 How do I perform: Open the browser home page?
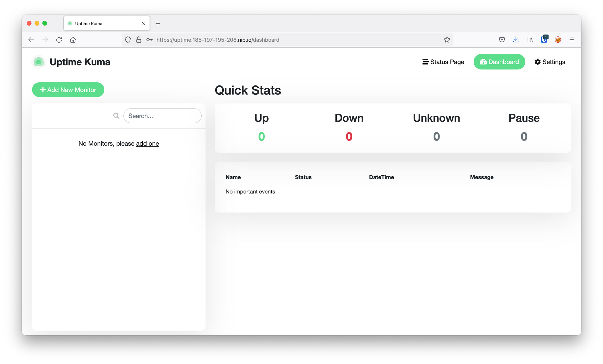click(73, 40)
